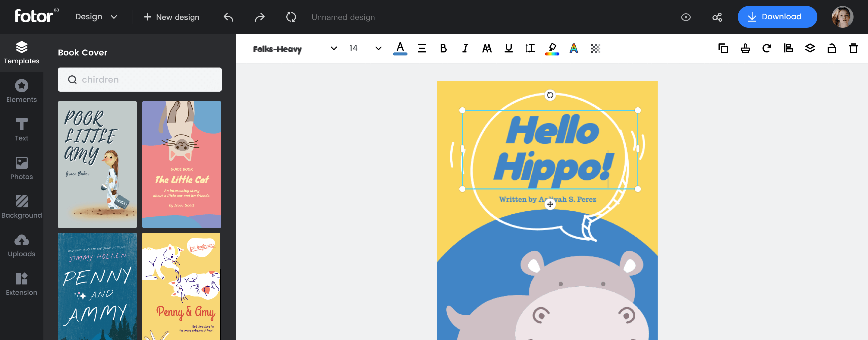Select the text color gradient swatch
This screenshot has height=340, width=868.
point(574,48)
